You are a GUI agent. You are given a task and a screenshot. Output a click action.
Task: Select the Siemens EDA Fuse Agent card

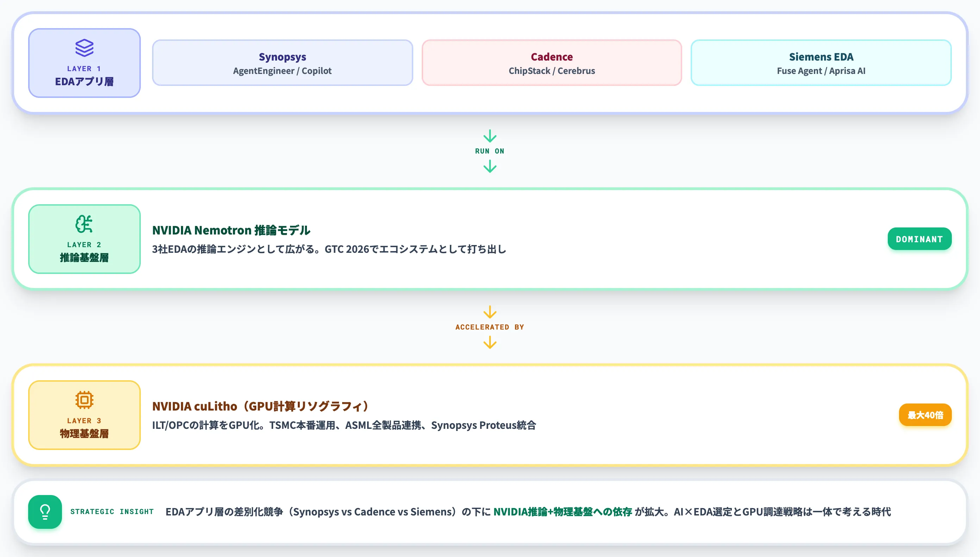821,63
